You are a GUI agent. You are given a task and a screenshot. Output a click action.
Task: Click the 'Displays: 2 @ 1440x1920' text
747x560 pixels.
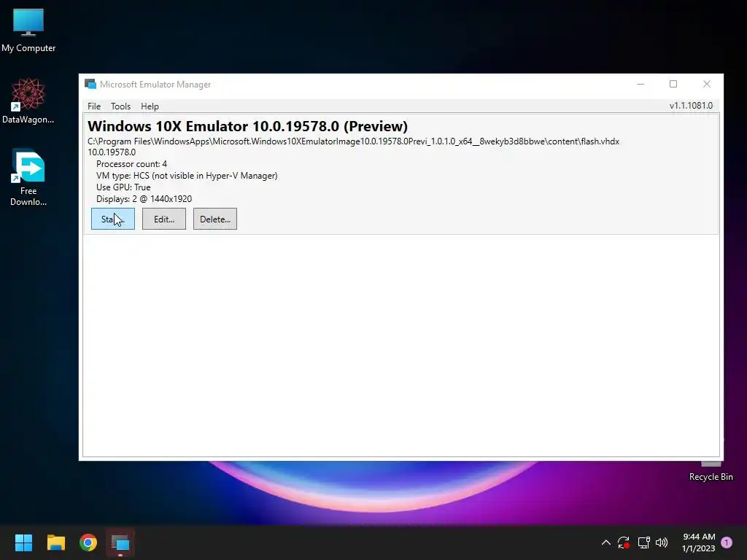coord(144,199)
